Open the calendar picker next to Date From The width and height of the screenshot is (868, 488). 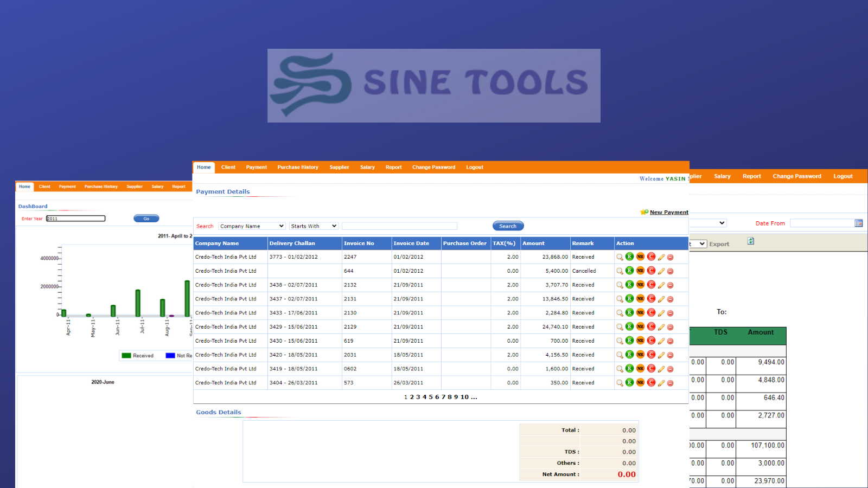[859, 223]
